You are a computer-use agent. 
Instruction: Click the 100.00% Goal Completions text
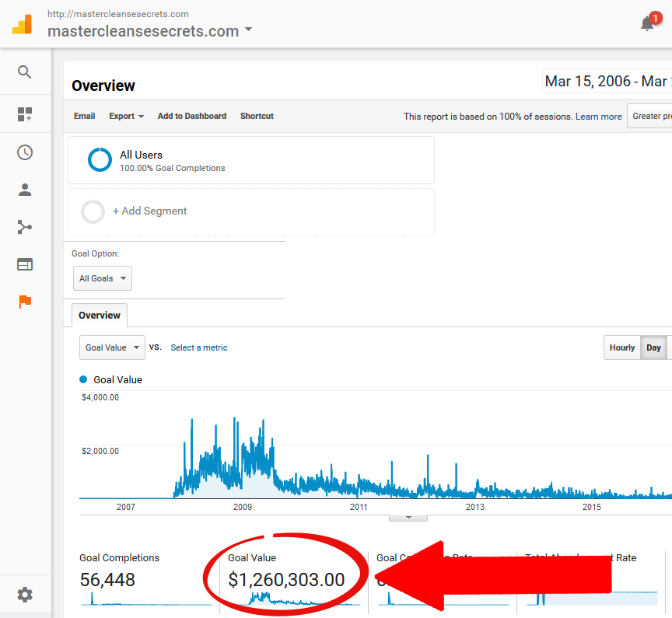pos(173,169)
